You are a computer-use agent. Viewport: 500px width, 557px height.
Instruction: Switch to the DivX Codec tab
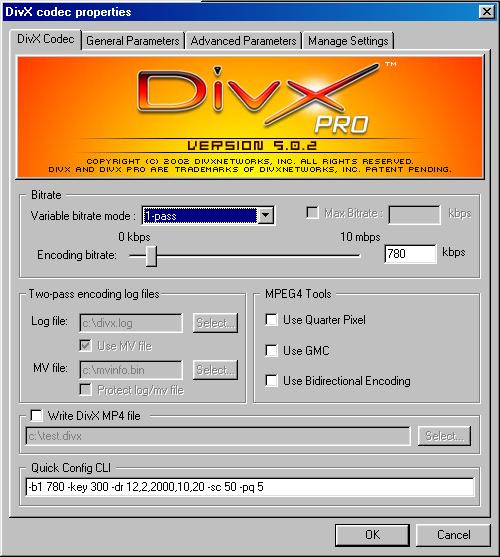pyautogui.click(x=46, y=39)
